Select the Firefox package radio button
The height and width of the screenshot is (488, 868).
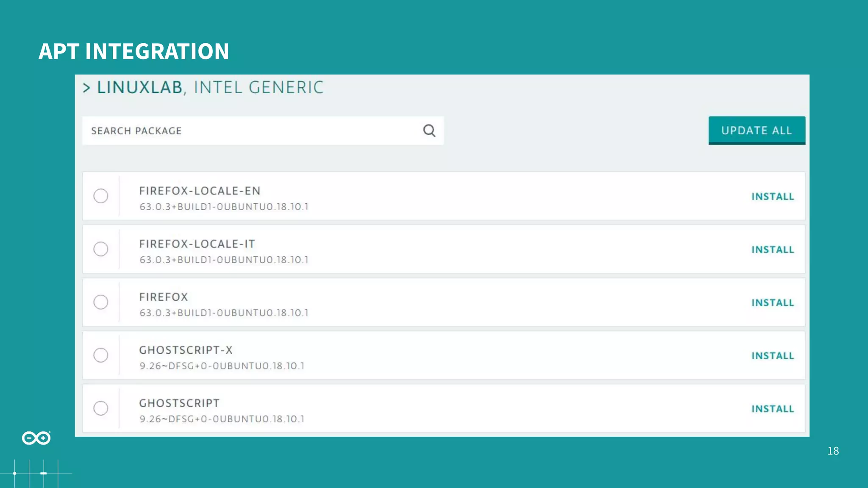point(101,302)
